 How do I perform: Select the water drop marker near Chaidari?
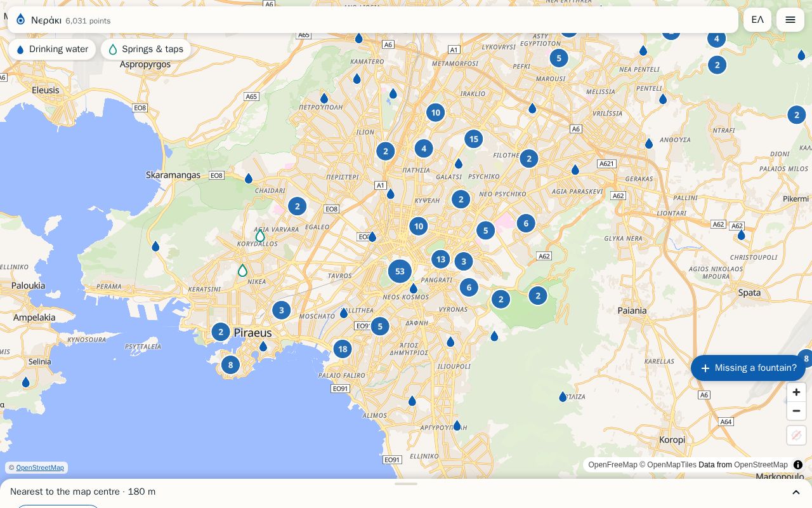pyautogui.click(x=249, y=178)
